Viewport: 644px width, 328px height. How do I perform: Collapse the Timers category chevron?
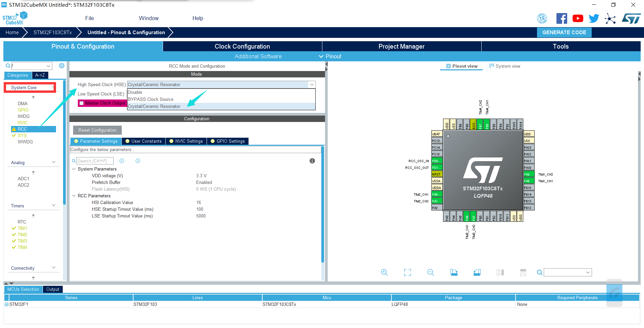[54, 205]
